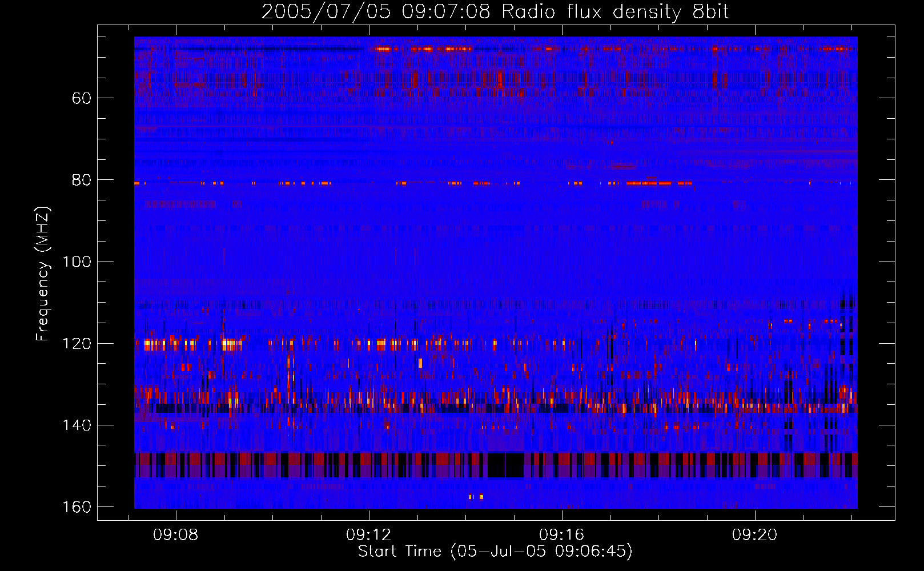Click the 100 frequency tick label
The width and height of the screenshot is (924, 571).
(77, 262)
